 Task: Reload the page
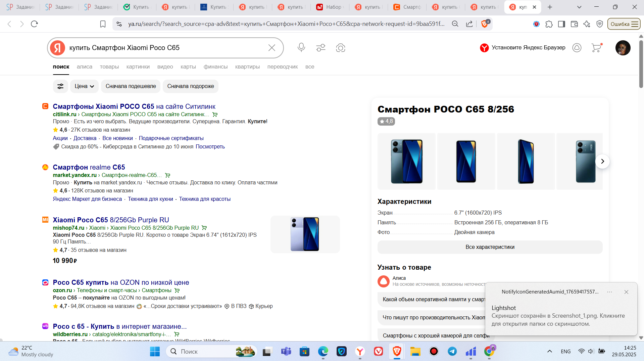click(x=34, y=24)
